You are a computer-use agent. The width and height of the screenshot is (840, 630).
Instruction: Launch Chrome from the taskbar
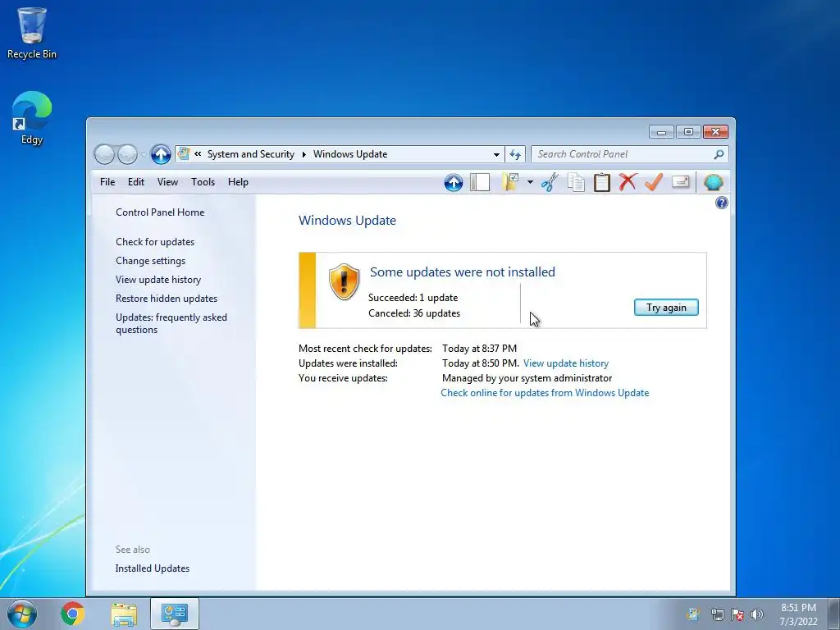(x=72, y=614)
